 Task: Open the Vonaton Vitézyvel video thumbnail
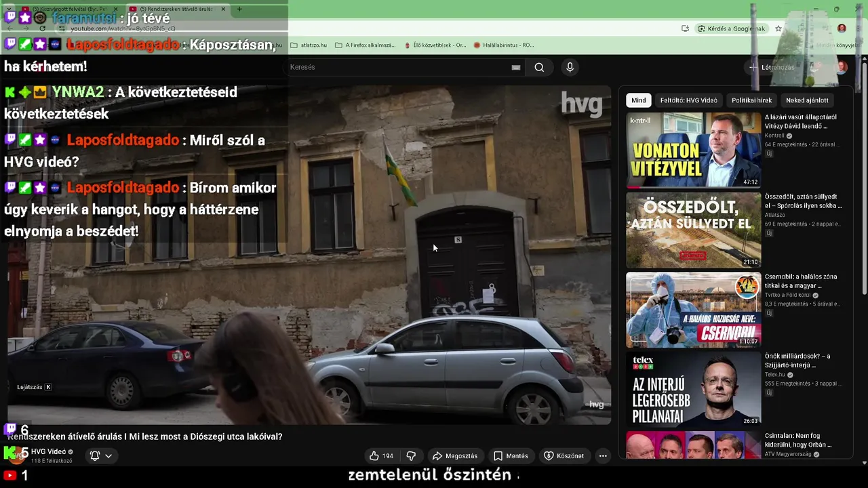[x=693, y=150]
